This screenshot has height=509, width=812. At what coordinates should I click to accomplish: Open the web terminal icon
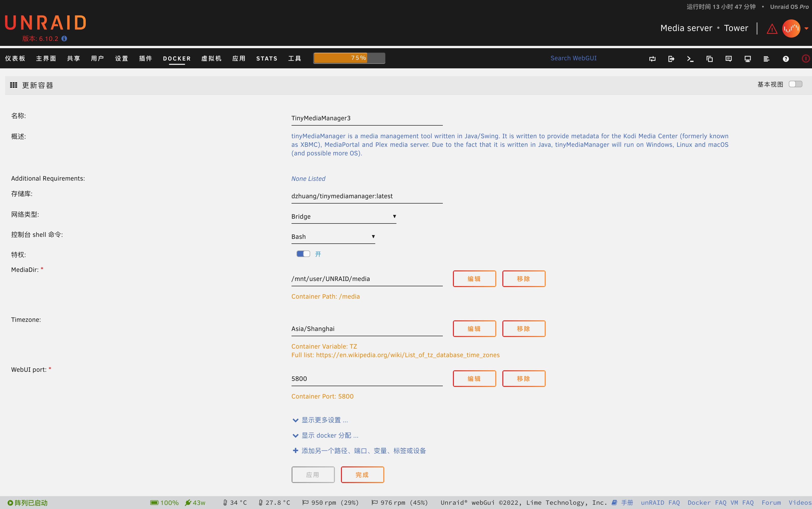690,59
